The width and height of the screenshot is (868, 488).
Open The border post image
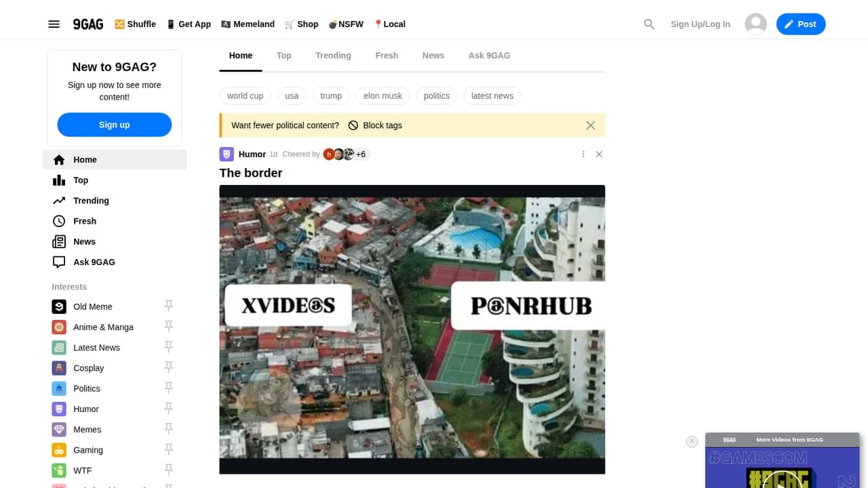point(412,329)
